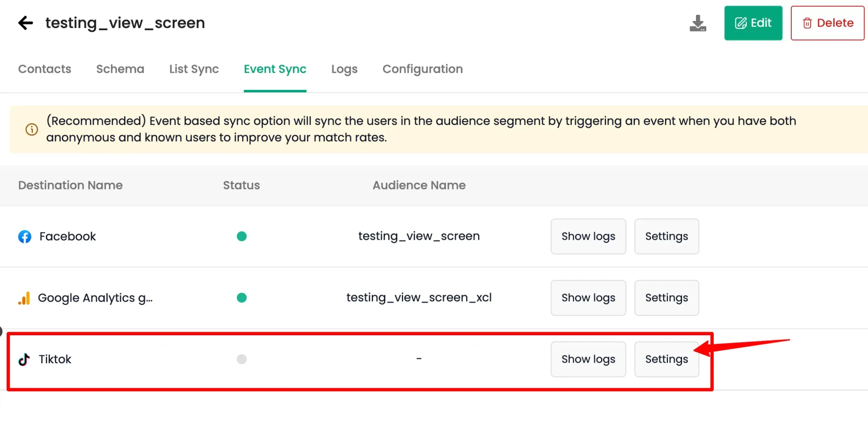Click the Facebook logo icon
Viewport: 868px width, 428px height.
pos(25,236)
